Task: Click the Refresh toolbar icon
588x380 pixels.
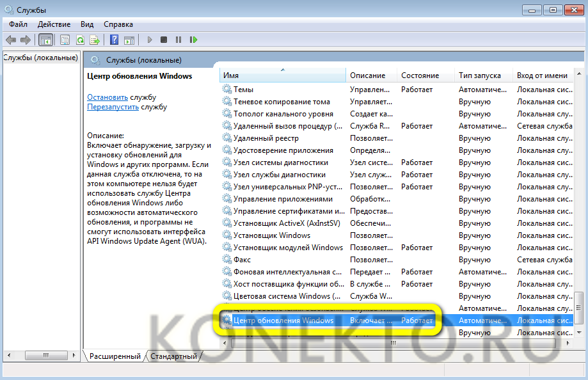Action: tap(80, 40)
